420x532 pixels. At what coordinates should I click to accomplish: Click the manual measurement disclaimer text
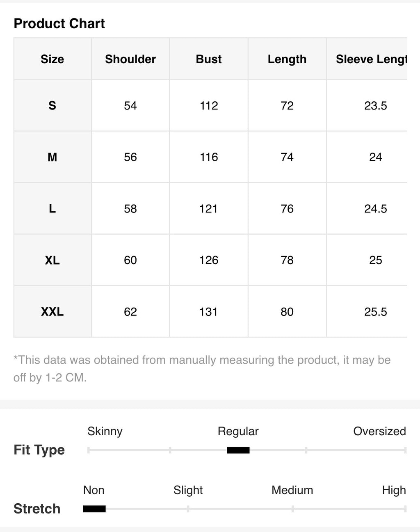(202, 369)
